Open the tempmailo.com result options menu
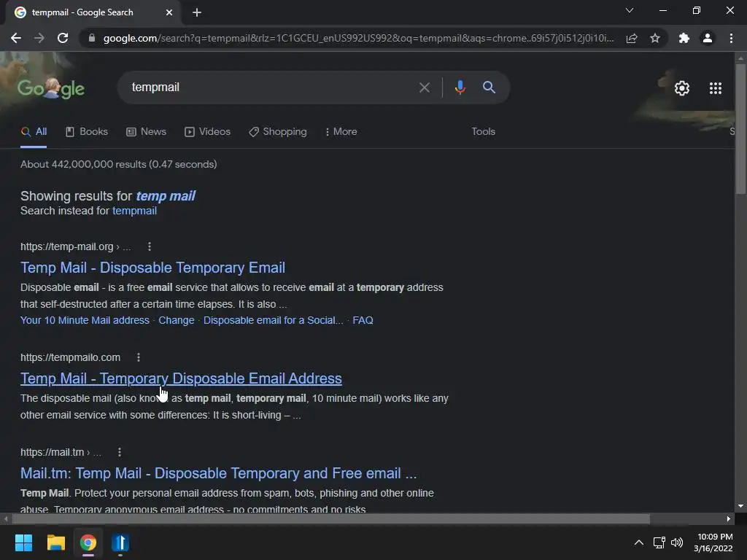This screenshot has width=747, height=560. 139,357
